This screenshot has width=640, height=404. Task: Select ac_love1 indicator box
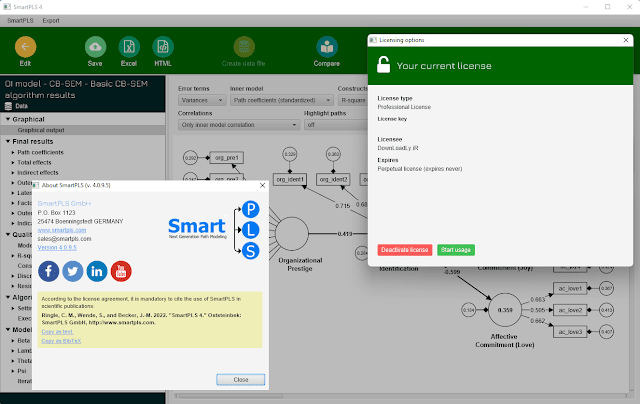point(570,288)
